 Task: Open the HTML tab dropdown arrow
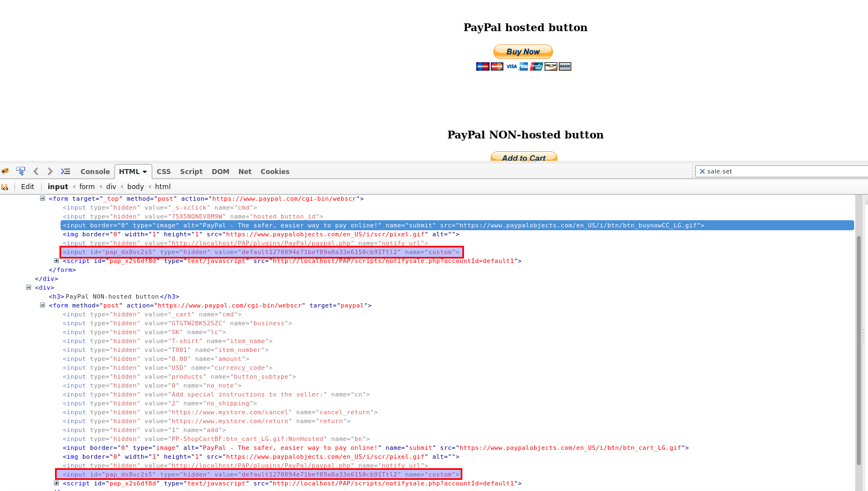tap(145, 172)
